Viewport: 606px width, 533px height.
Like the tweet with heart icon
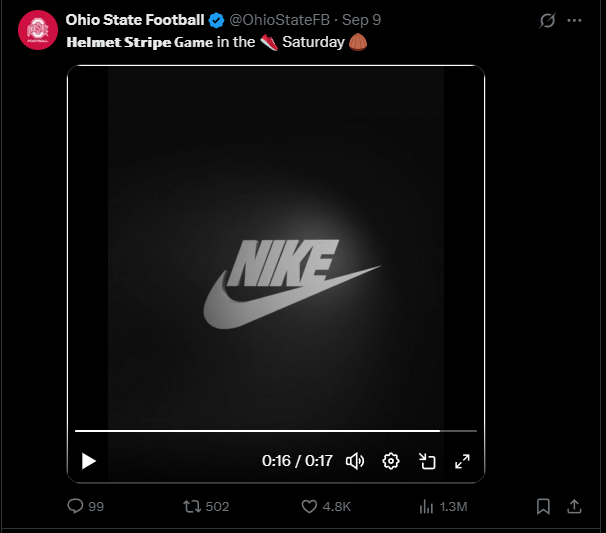click(x=309, y=506)
